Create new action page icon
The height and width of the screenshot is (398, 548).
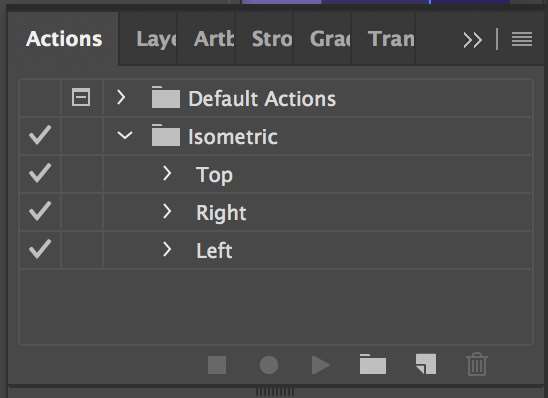pos(426,364)
